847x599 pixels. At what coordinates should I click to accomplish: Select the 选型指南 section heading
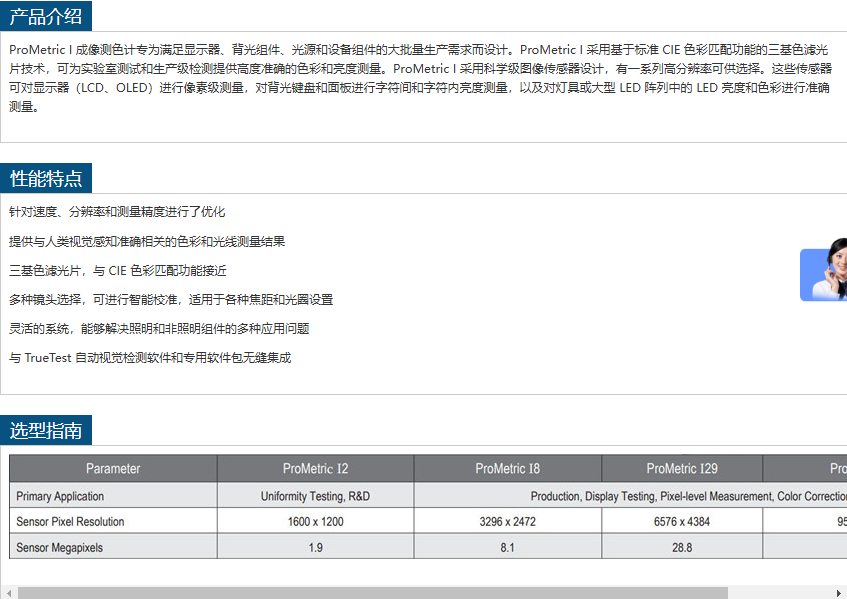(46, 431)
